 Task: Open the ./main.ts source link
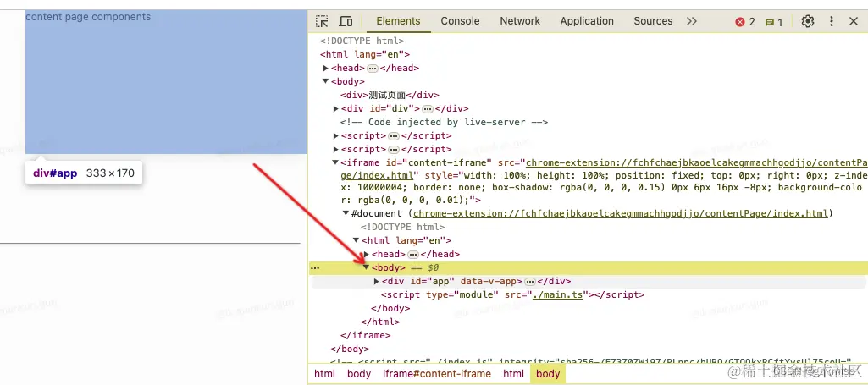tap(557, 294)
